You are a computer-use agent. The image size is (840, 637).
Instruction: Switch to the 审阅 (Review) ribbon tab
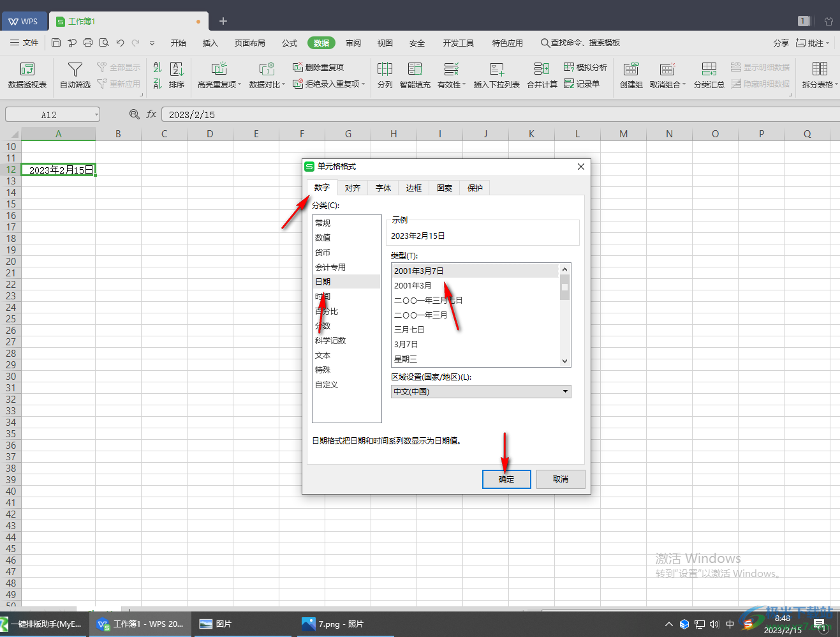pyautogui.click(x=353, y=43)
